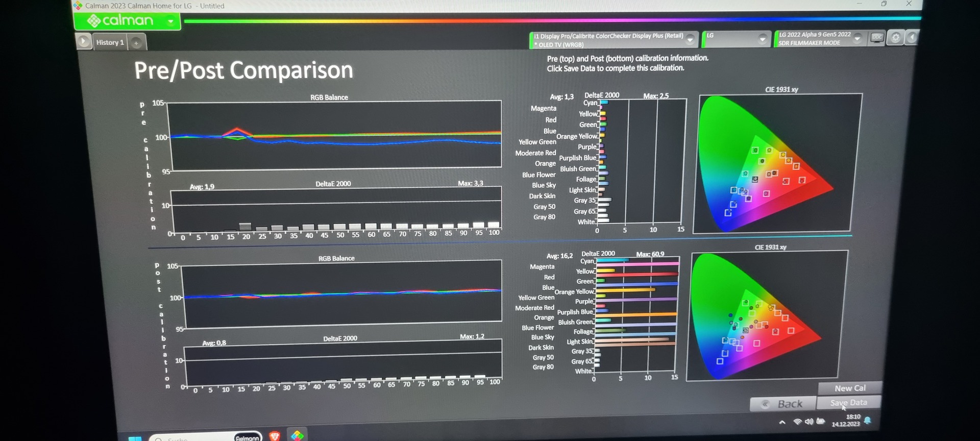980x441 pixels.
Task: Click the New Cal button
Action: point(850,388)
